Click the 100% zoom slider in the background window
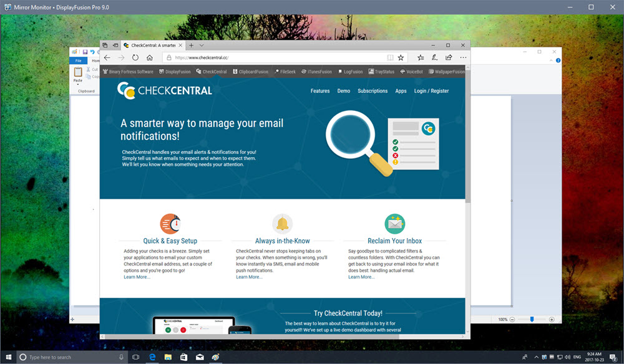 pos(531,319)
